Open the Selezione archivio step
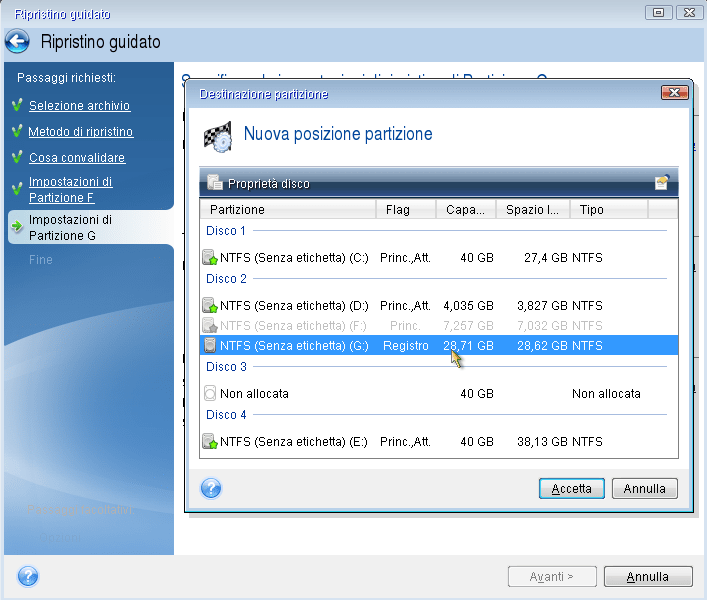The height and width of the screenshot is (600, 707). pyautogui.click(x=79, y=106)
